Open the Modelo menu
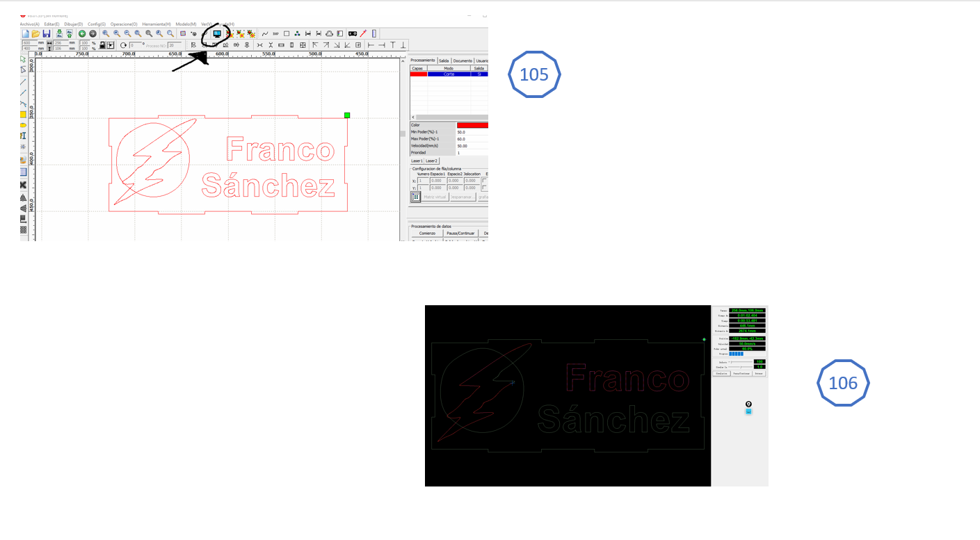The height and width of the screenshot is (540, 980). [x=186, y=24]
